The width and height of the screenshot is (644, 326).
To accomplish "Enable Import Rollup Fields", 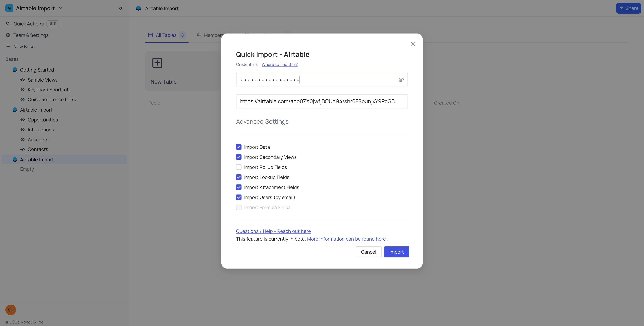I will point(239,167).
